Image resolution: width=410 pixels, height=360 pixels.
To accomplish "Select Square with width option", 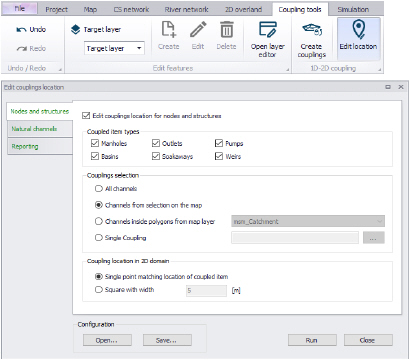I will coord(98,289).
